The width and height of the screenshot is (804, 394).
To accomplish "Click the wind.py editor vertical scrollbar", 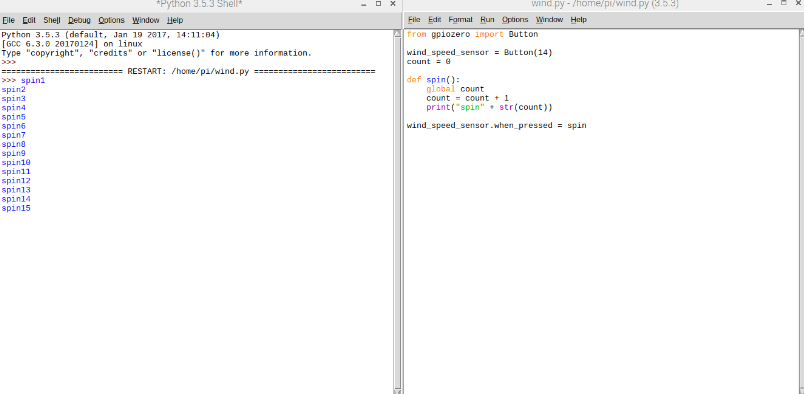I will pyautogui.click(x=802, y=211).
